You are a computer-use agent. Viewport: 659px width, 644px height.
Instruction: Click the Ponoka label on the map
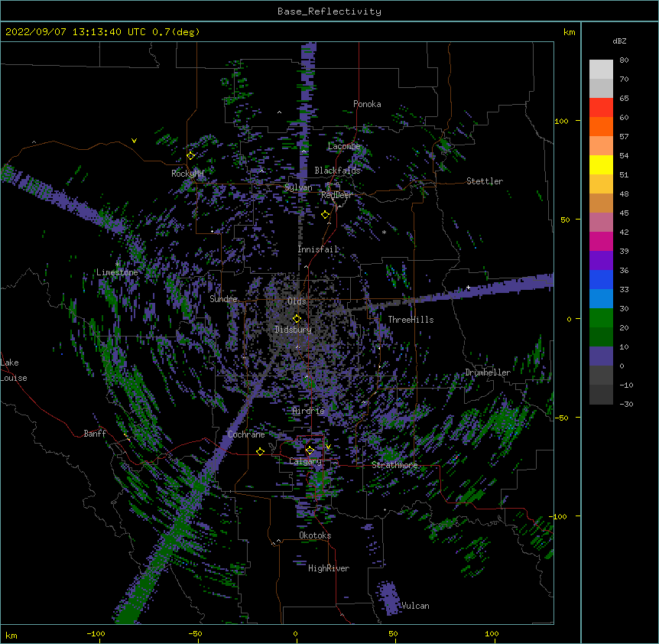(367, 104)
